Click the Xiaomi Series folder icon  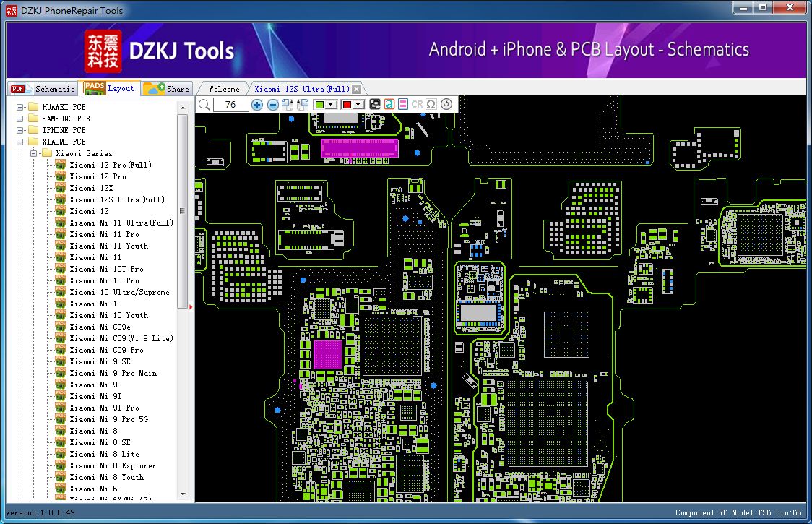coord(47,153)
